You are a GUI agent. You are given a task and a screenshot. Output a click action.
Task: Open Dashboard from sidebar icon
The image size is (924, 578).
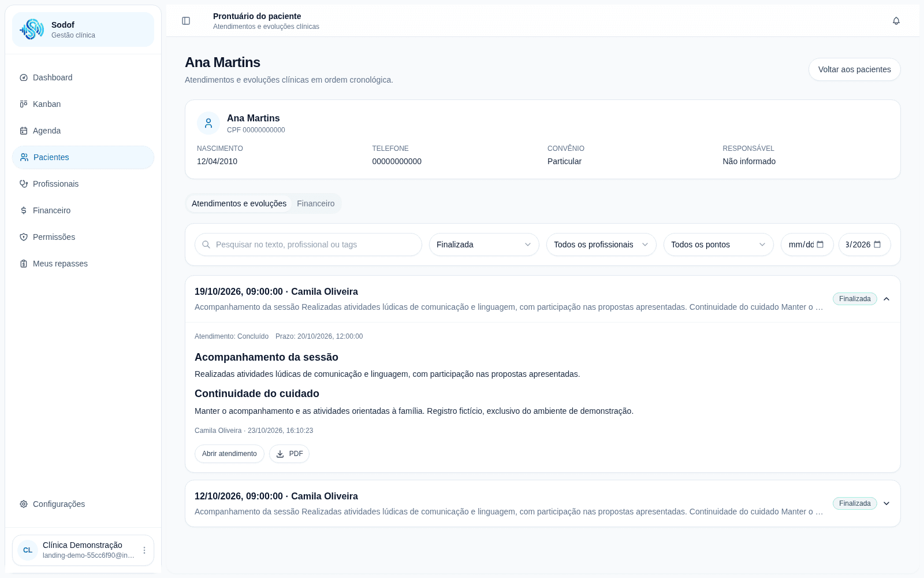(24, 77)
